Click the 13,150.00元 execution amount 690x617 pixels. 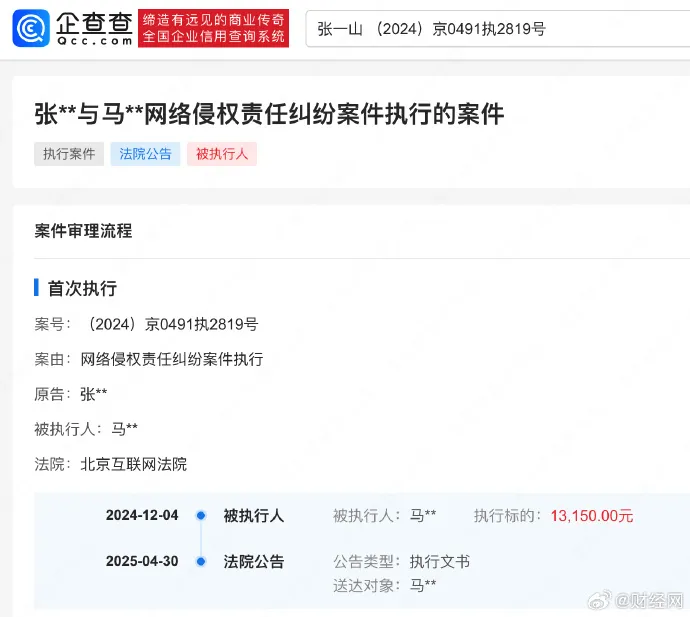point(592,516)
